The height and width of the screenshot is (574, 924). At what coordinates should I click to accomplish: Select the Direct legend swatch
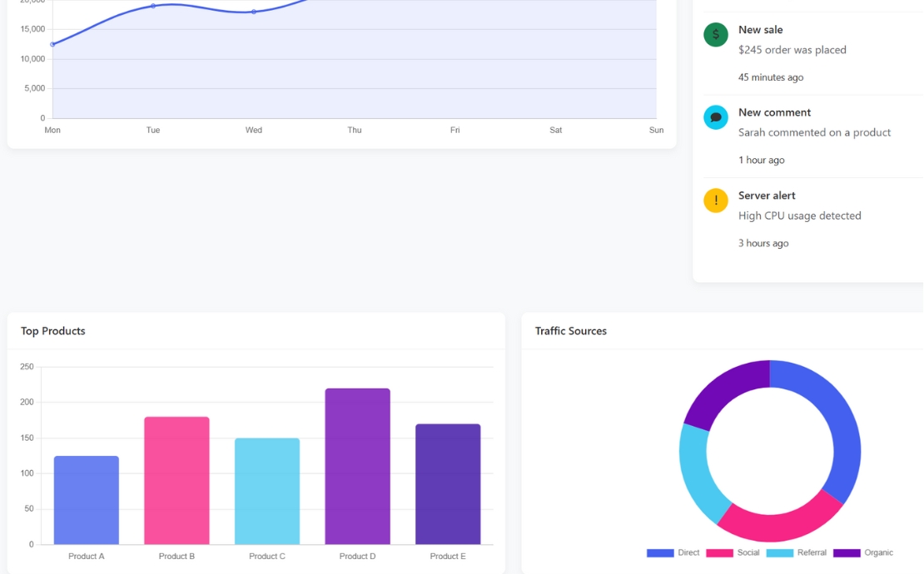[x=661, y=552]
